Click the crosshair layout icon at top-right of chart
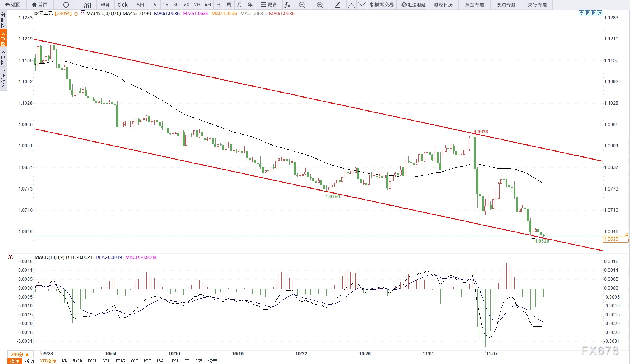The width and height of the screenshot is (630, 364). pos(582,13)
